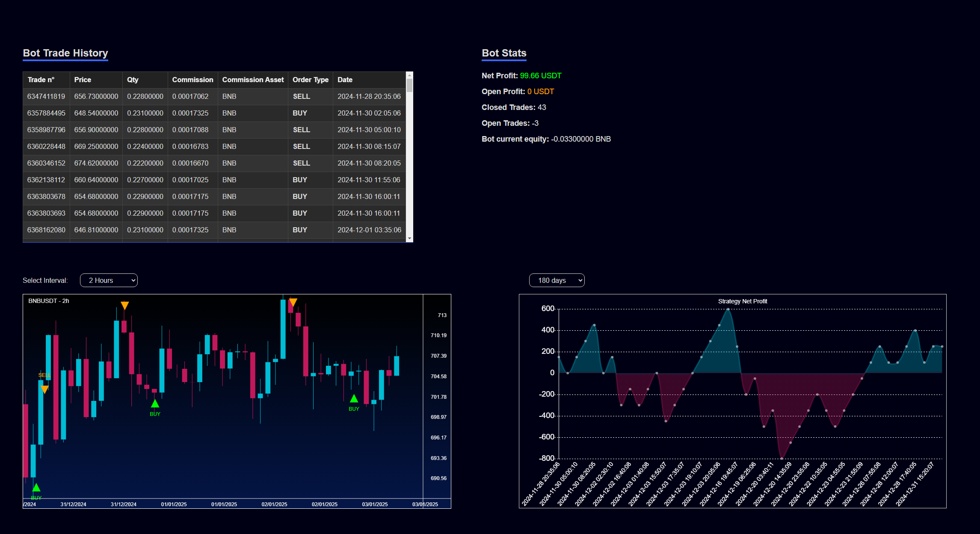Click the Bot Stats heading
Screen dimensions: 980x534
504,53
